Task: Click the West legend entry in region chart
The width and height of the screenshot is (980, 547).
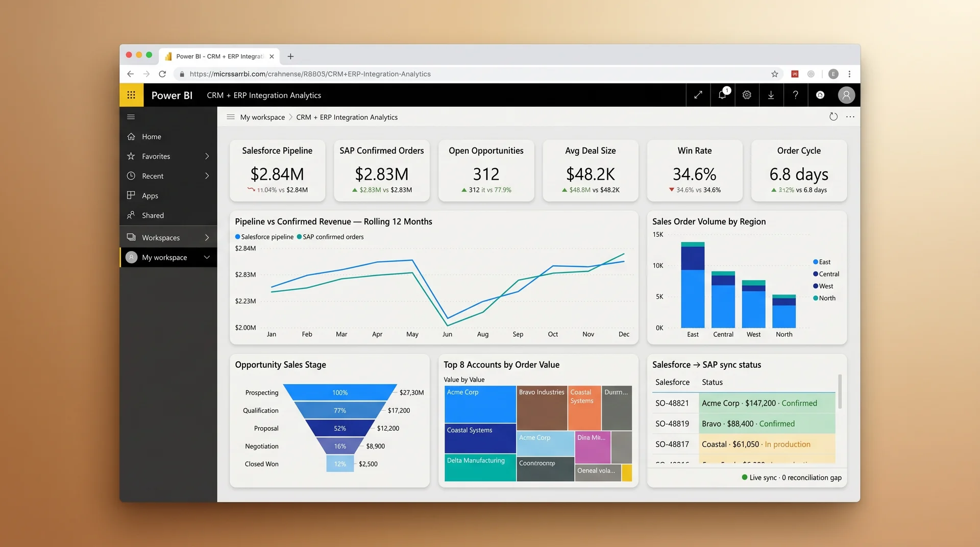Action: click(x=823, y=286)
